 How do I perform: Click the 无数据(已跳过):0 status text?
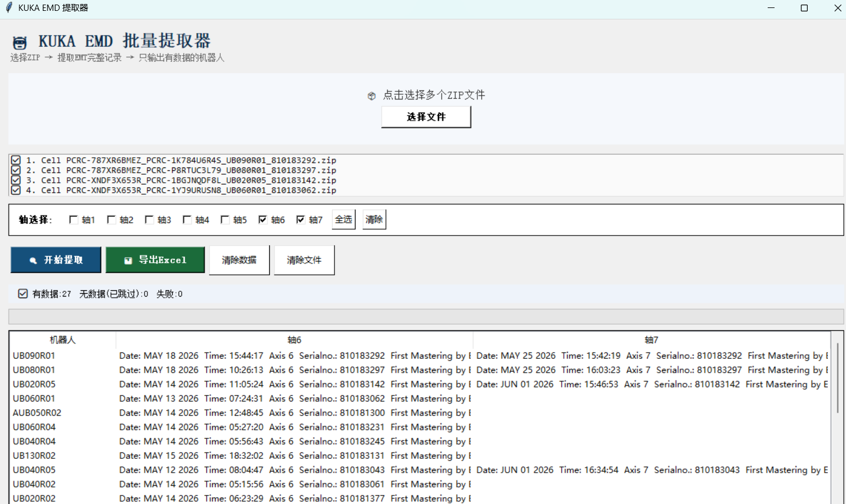point(114,294)
